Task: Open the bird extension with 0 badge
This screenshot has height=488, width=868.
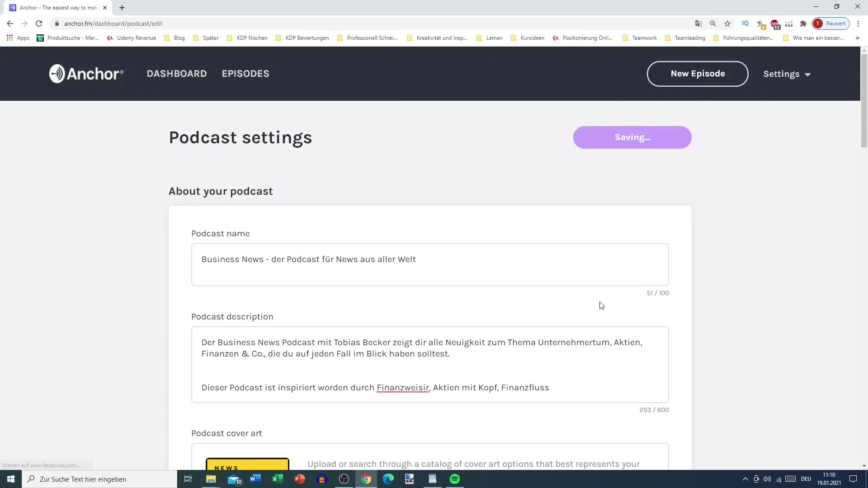Action: point(760,24)
